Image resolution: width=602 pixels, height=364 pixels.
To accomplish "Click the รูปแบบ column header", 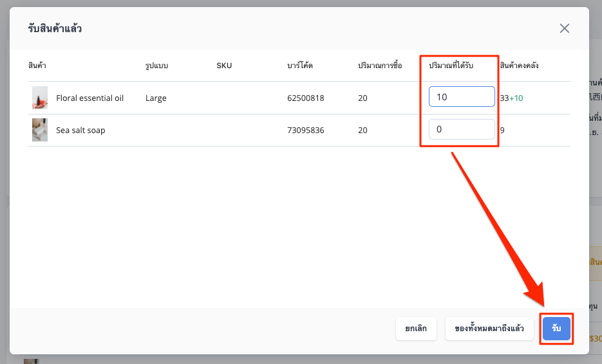I will tap(156, 66).
